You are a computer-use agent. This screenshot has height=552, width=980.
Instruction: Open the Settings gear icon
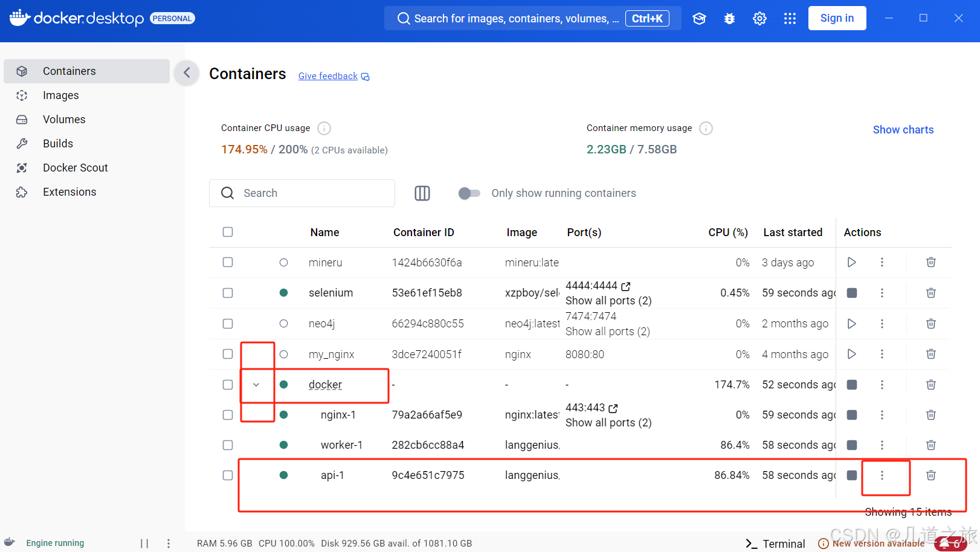[x=759, y=19]
